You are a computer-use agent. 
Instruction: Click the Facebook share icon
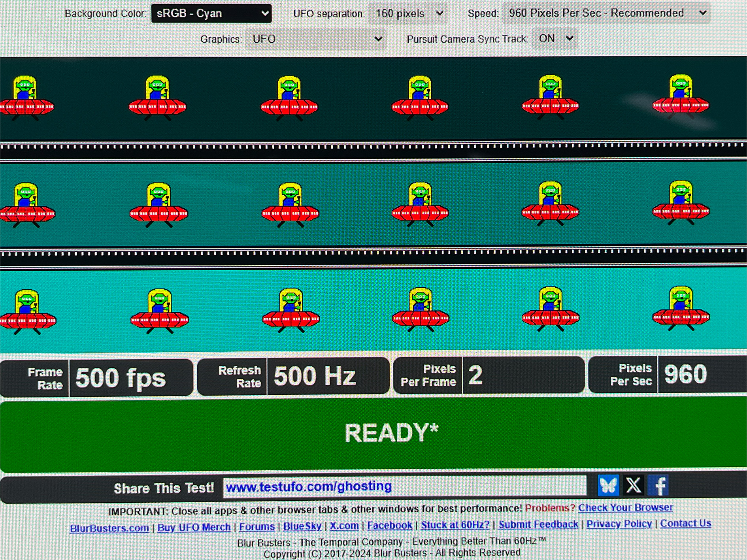point(658,485)
